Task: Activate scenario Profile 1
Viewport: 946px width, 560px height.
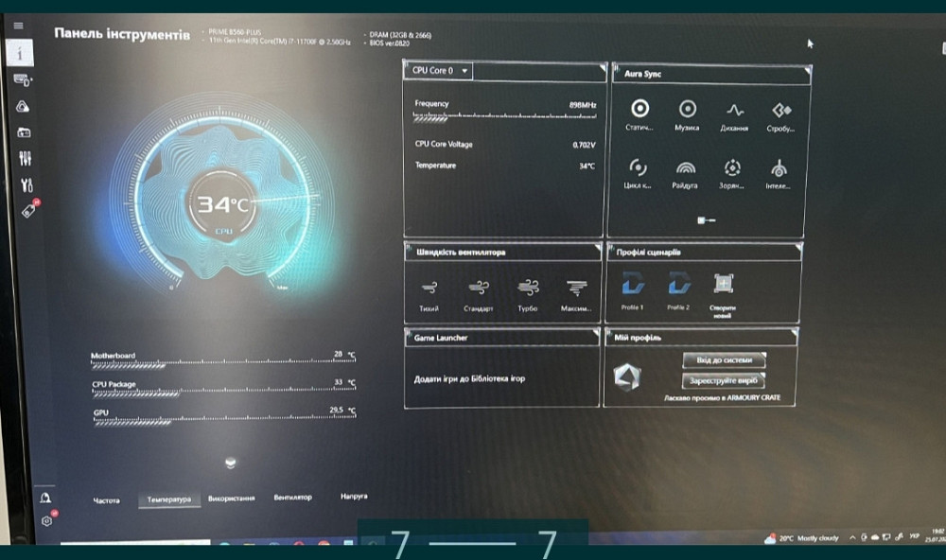Action: pyautogui.click(x=632, y=285)
